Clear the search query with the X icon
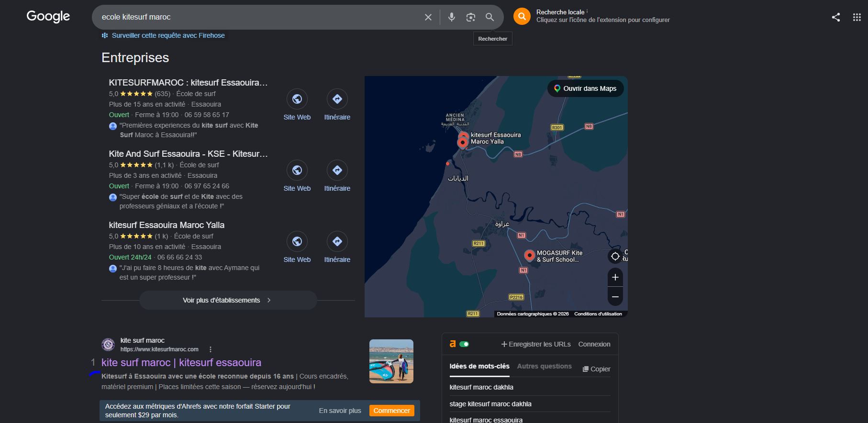Screen dimensions: 868x423 (x=428, y=17)
